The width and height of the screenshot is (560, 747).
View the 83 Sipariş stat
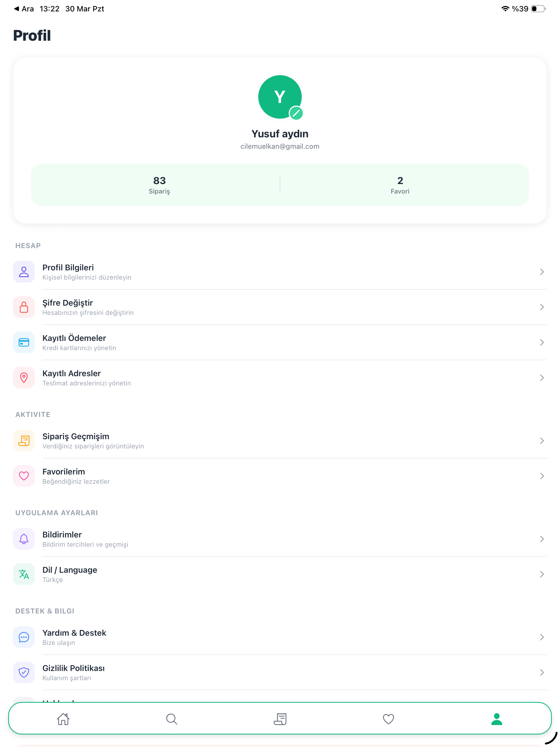(159, 185)
